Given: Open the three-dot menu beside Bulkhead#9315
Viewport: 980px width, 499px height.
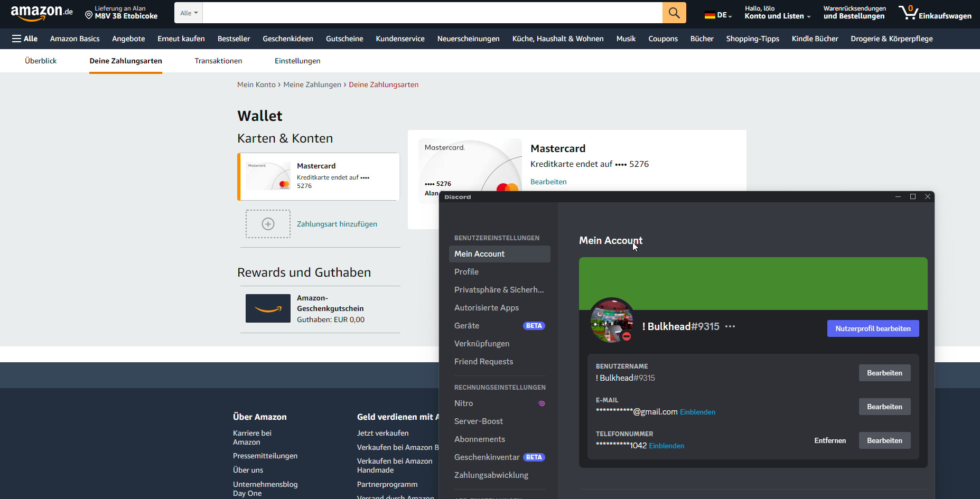Looking at the screenshot, I should tap(730, 327).
